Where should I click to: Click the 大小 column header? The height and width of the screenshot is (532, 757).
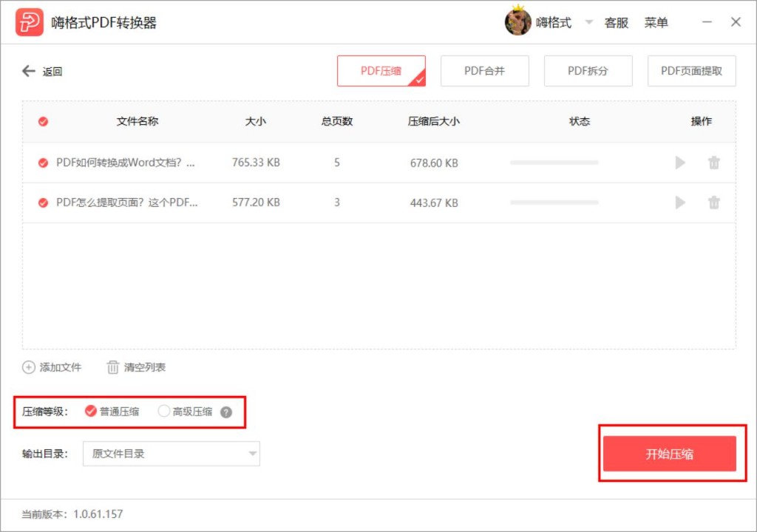(255, 121)
